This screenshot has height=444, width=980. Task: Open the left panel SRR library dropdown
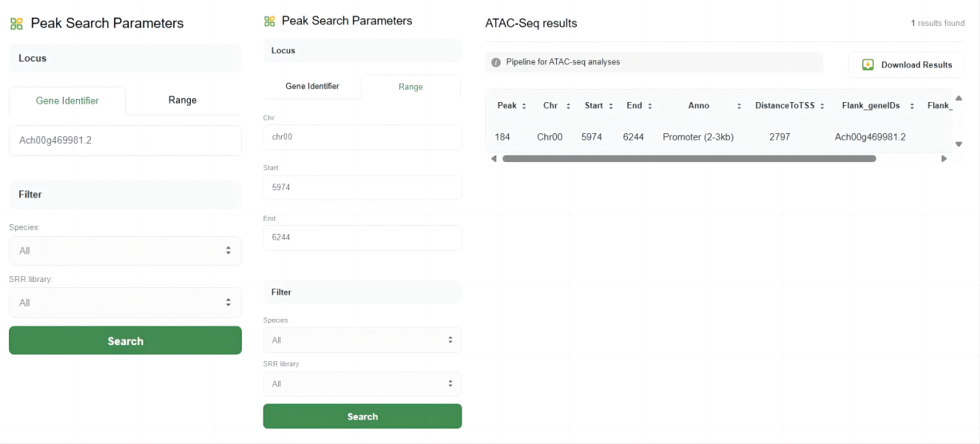pos(125,303)
